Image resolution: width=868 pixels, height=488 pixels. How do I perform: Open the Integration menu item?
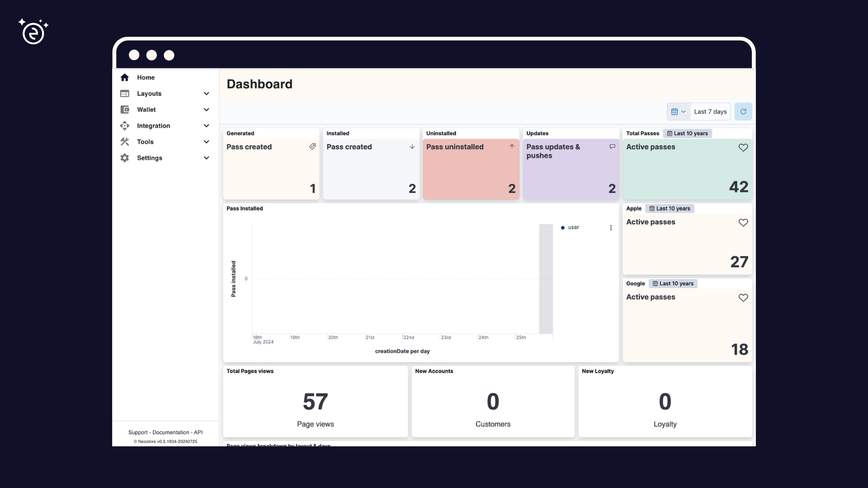pos(153,126)
